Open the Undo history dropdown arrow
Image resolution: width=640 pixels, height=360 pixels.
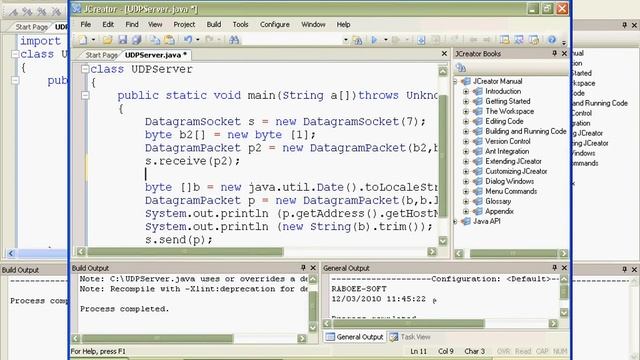tap(198, 40)
